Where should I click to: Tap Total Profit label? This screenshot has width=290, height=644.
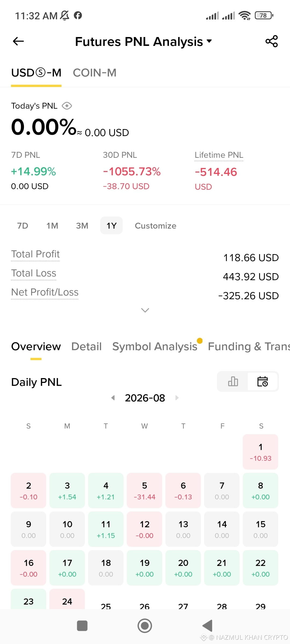pyautogui.click(x=35, y=254)
